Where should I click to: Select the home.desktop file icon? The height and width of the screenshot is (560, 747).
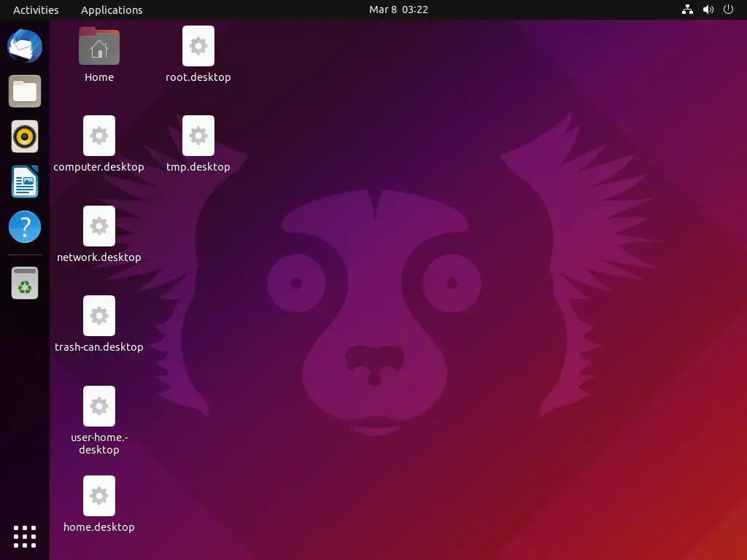tap(99, 496)
